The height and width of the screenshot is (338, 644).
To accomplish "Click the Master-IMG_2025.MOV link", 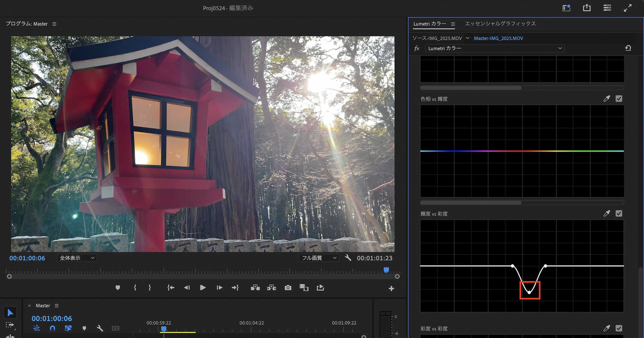I will pos(498,38).
